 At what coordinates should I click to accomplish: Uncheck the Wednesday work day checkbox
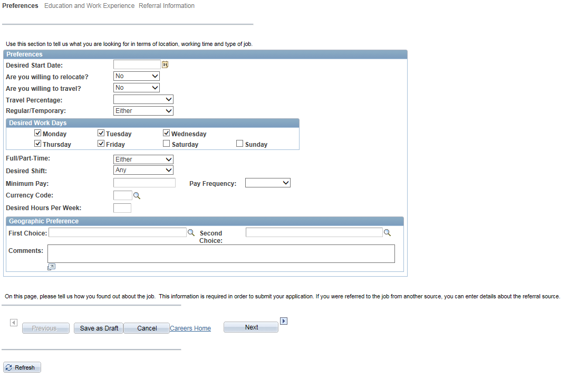(x=167, y=133)
